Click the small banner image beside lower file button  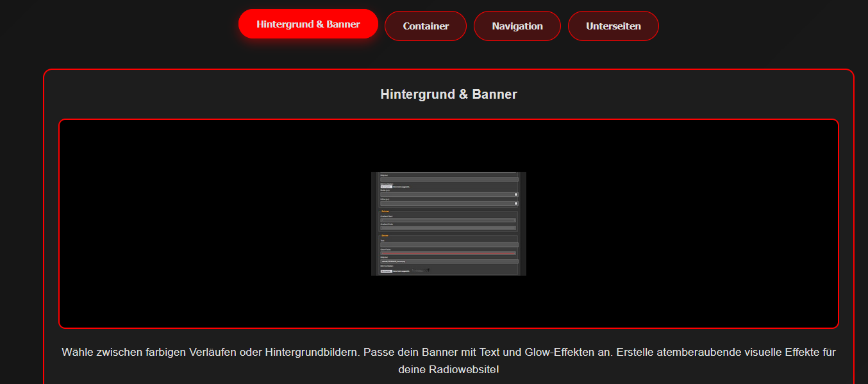tap(421, 271)
